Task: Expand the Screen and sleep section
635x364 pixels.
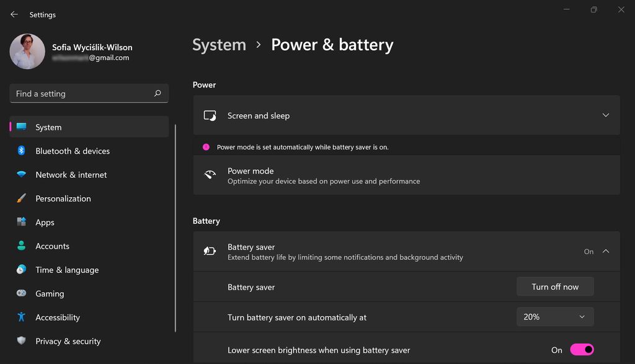Action: point(606,115)
